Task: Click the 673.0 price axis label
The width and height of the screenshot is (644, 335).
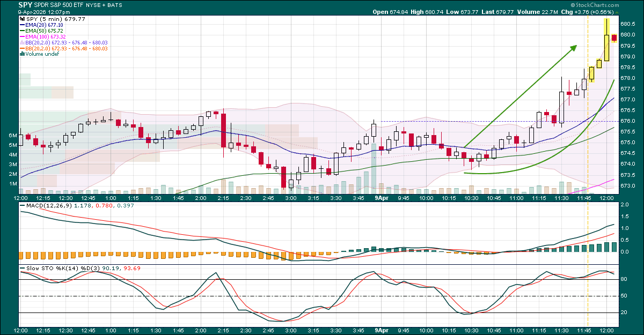Action: (628, 186)
